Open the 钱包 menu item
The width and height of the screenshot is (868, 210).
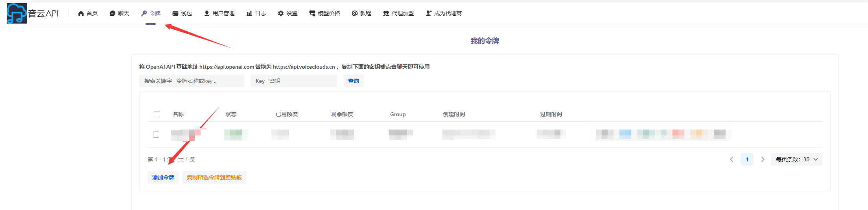(182, 13)
